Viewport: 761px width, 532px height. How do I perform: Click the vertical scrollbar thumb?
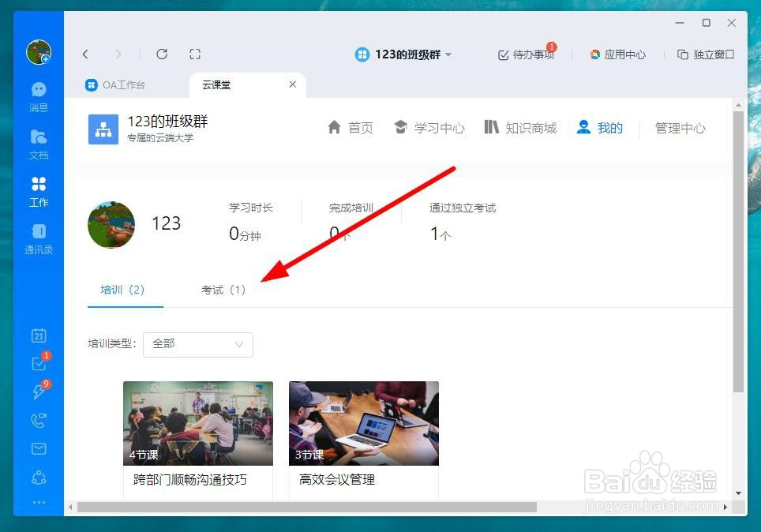738,252
